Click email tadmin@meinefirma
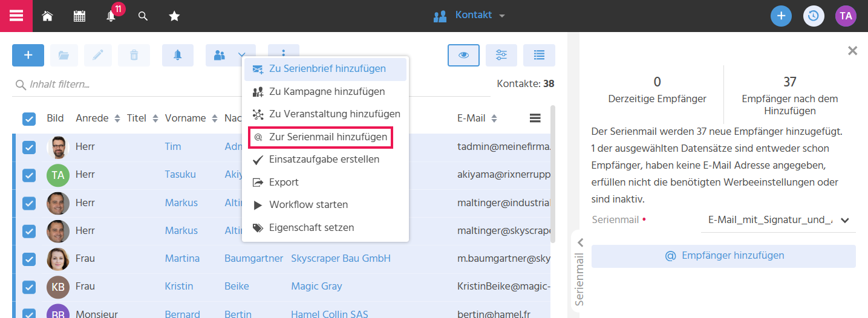 (x=503, y=147)
